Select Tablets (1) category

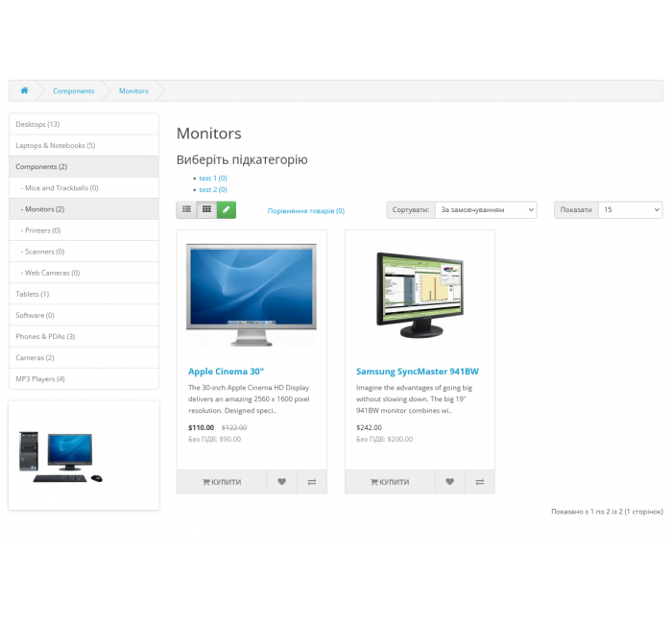point(84,294)
